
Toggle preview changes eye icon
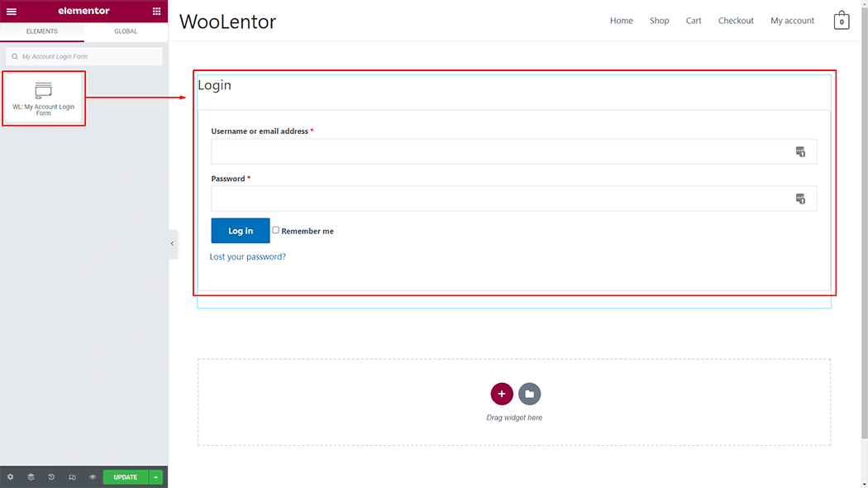pyautogui.click(x=93, y=477)
